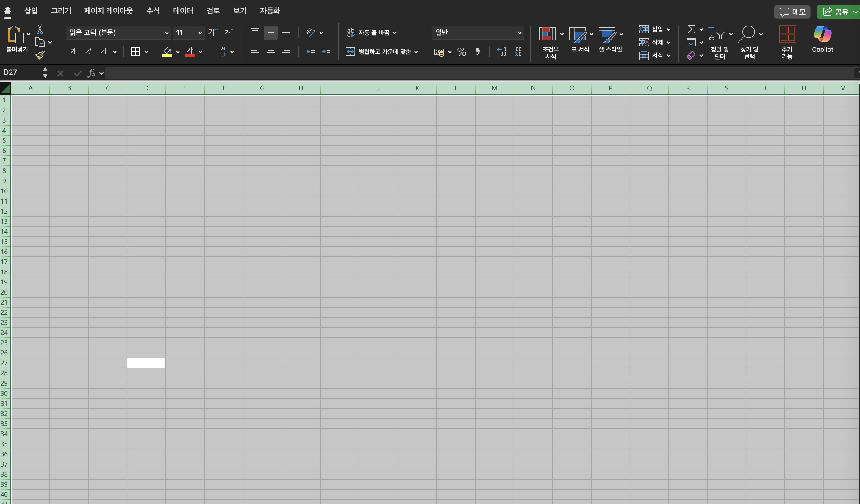
Task: Open the font name dropdown (맑은 고딕)
Action: pos(167,33)
